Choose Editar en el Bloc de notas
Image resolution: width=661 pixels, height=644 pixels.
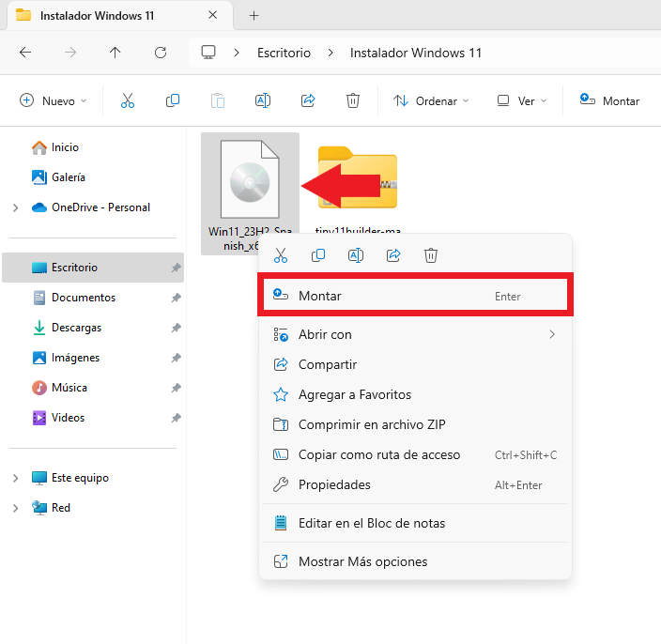(415, 524)
